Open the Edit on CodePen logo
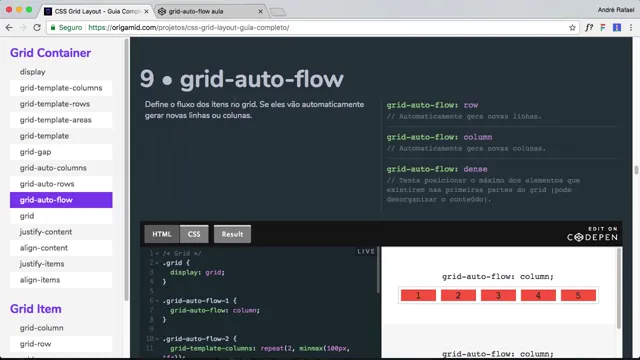 click(x=592, y=234)
